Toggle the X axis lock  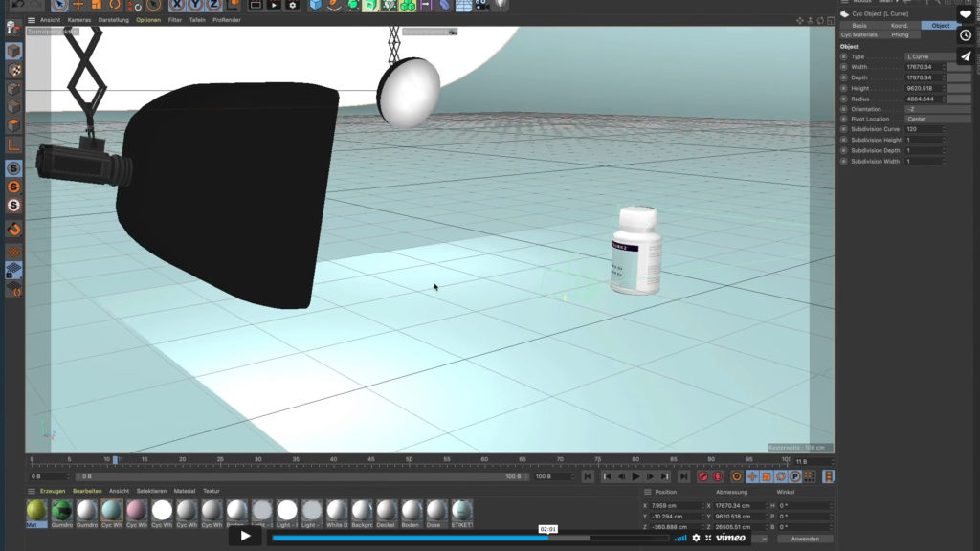[177, 5]
